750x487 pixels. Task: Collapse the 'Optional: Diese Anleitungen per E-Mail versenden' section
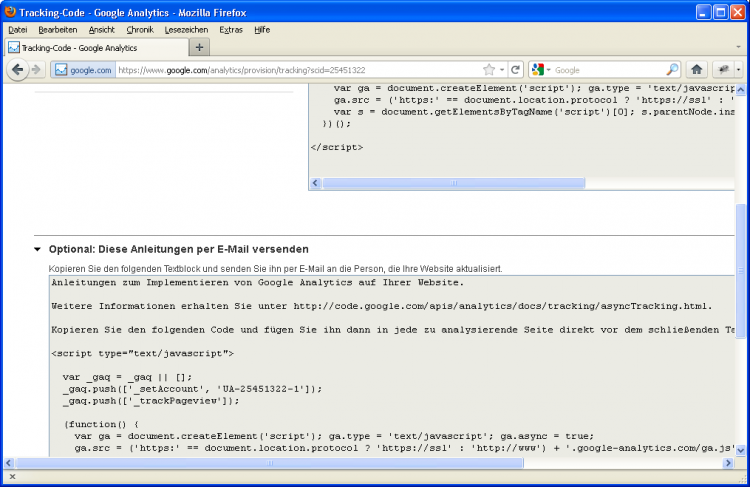(x=37, y=249)
